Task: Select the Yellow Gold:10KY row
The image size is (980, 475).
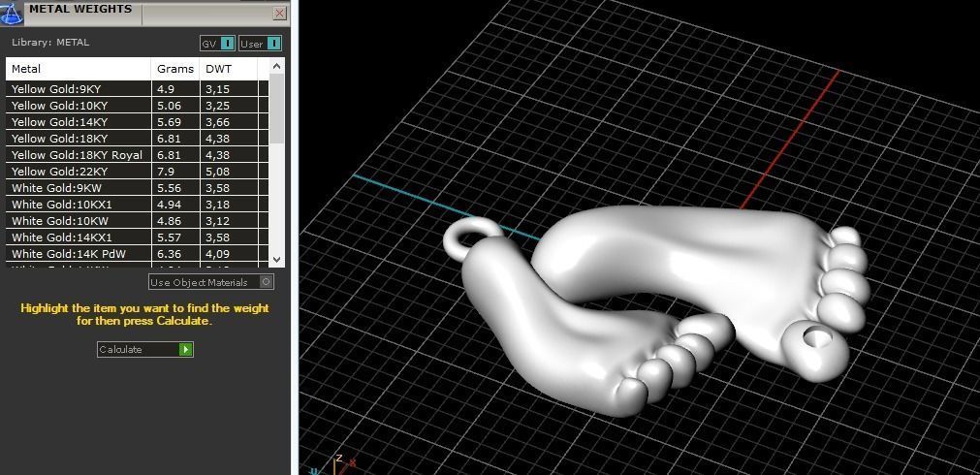Action: click(x=137, y=105)
